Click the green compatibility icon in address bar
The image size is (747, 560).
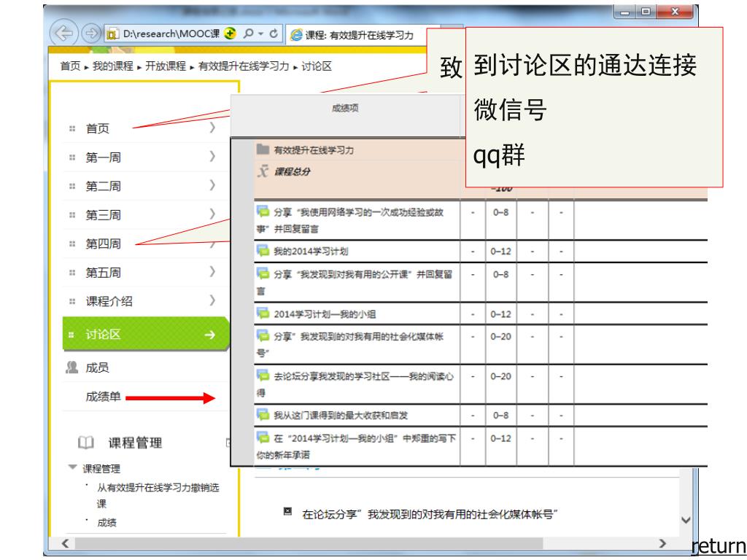[230, 34]
